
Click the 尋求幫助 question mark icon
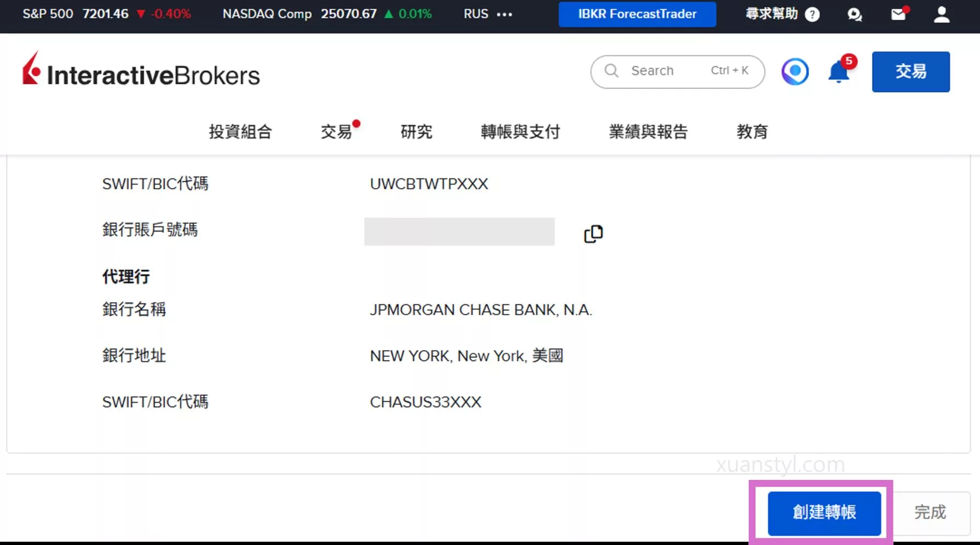pyautogui.click(x=812, y=14)
